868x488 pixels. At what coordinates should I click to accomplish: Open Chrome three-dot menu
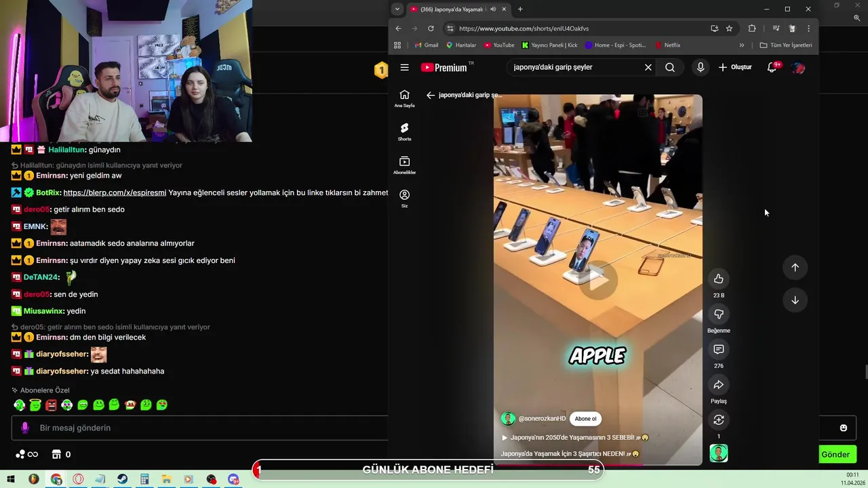point(808,28)
